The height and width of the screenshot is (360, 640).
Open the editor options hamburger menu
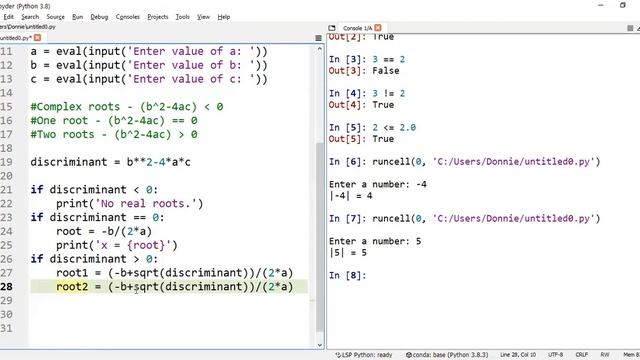click(x=318, y=38)
